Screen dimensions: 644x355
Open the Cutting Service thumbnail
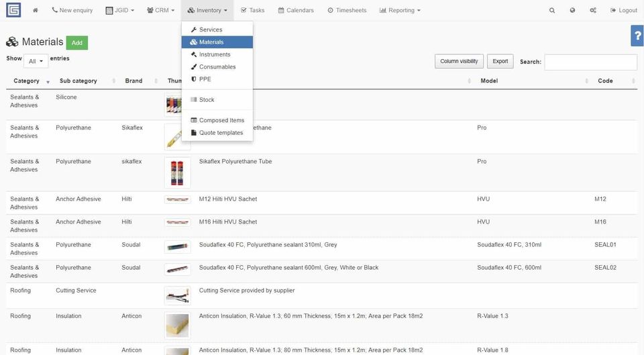(177, 296)
